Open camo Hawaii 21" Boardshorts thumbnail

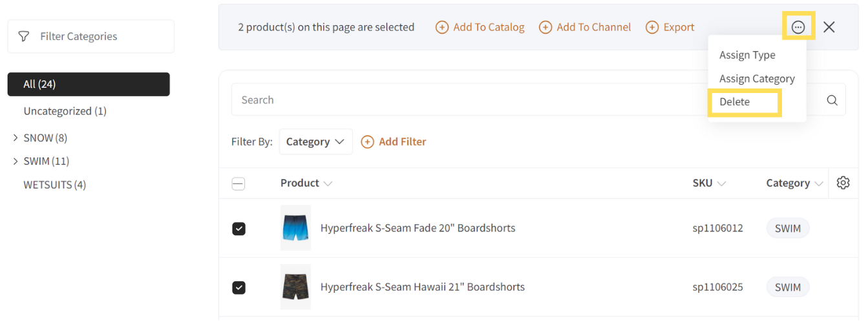click(295, 287)
